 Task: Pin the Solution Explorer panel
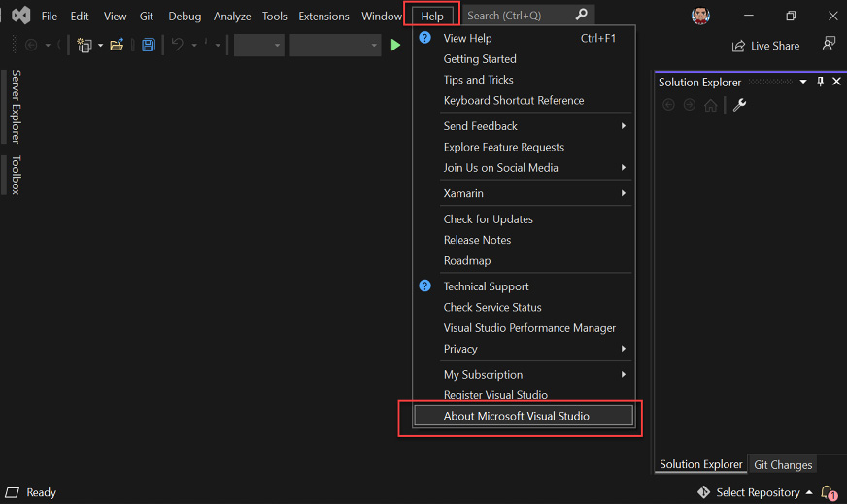(821, 82)
